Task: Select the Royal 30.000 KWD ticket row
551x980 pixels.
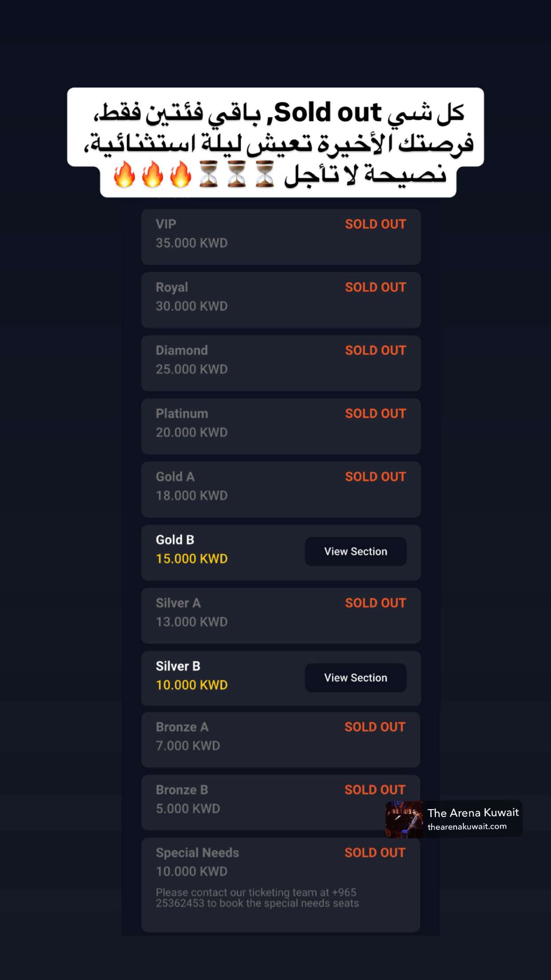Action: click(x=281, y=300)
